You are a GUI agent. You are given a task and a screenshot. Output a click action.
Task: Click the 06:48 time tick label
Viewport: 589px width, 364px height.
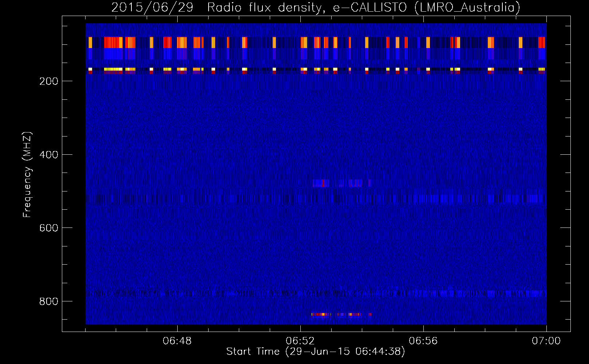tap(177, 341)
